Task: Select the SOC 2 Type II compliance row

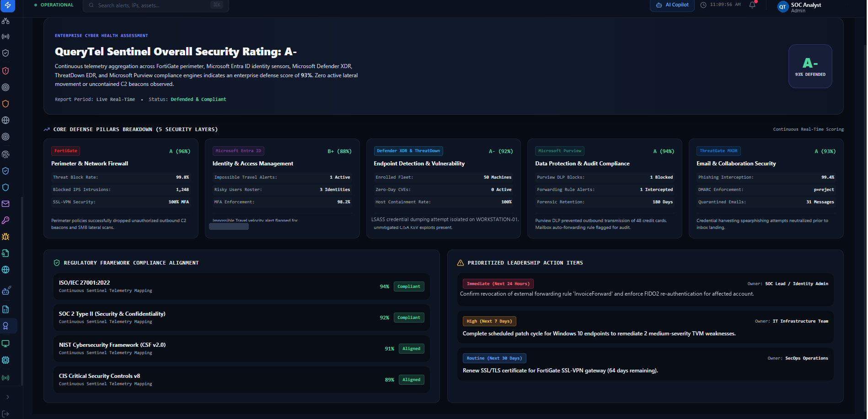Action: [241, 318]
